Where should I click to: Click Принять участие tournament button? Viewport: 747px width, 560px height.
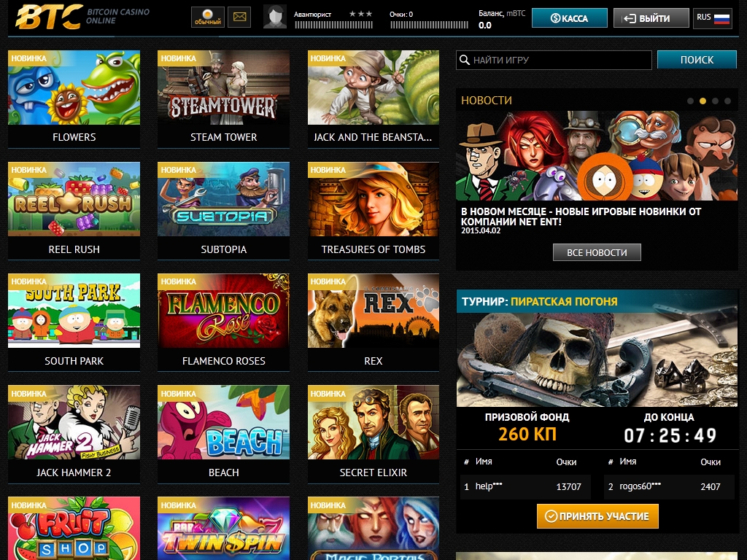pyautogui.click(x=597, y=516)
